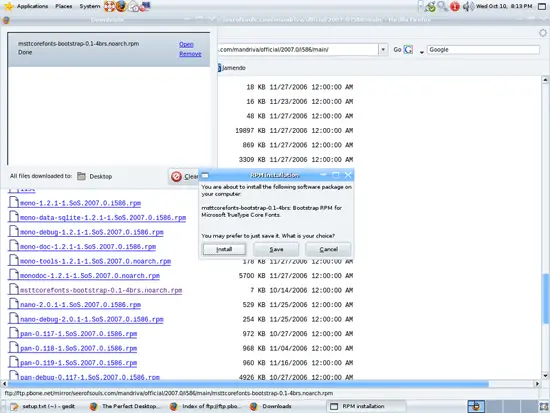Viewport: 550px width, 413px height.
Task: Open mono-tools-1.2.1-1 noarch rpm link
Action: pos(95,261)
